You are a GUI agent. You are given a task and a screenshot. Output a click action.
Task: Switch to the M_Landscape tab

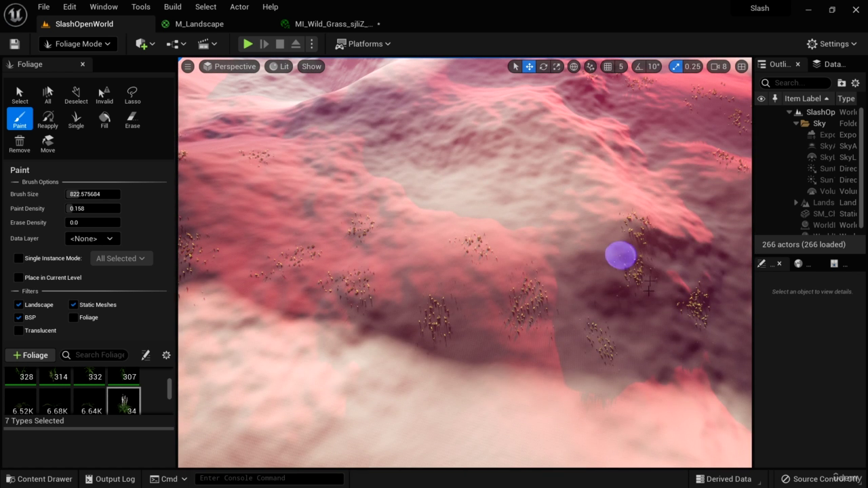pyautogui.click(x=199, y=24)
